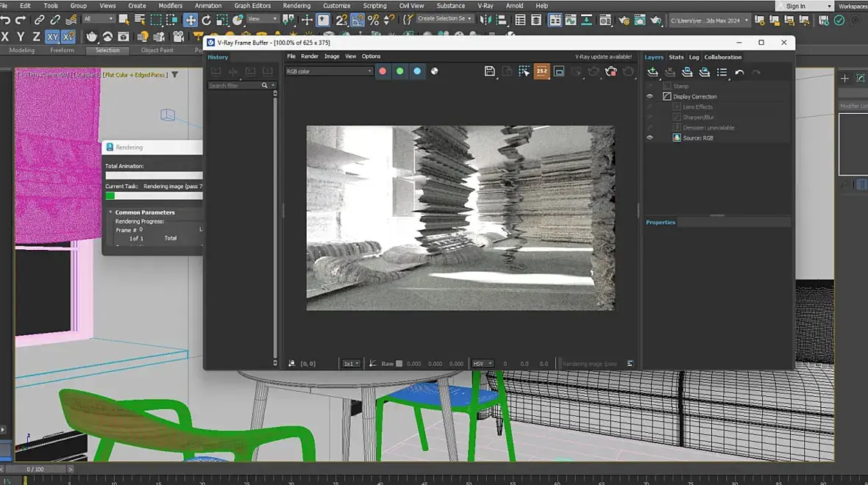Hide the Display Correction layer

[650, 96]
